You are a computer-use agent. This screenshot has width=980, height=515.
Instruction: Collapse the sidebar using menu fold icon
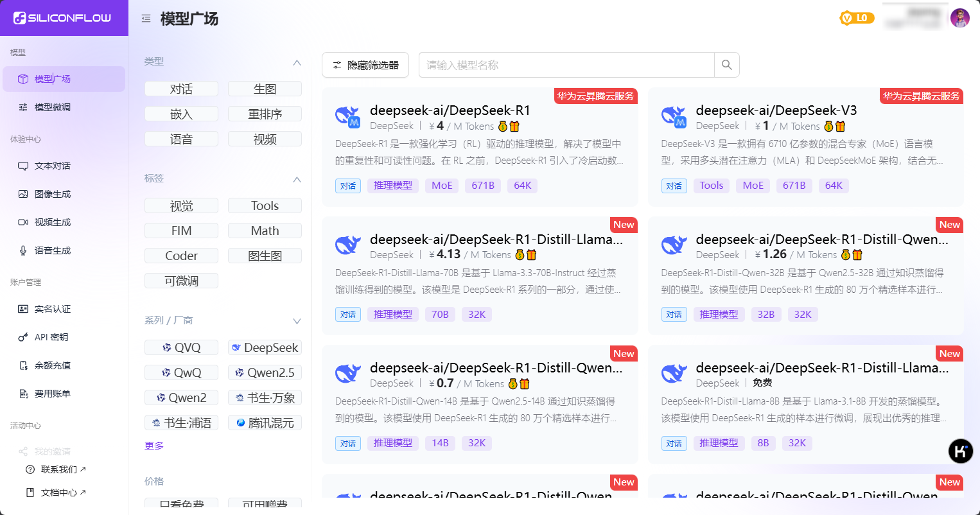pos(146,19)
